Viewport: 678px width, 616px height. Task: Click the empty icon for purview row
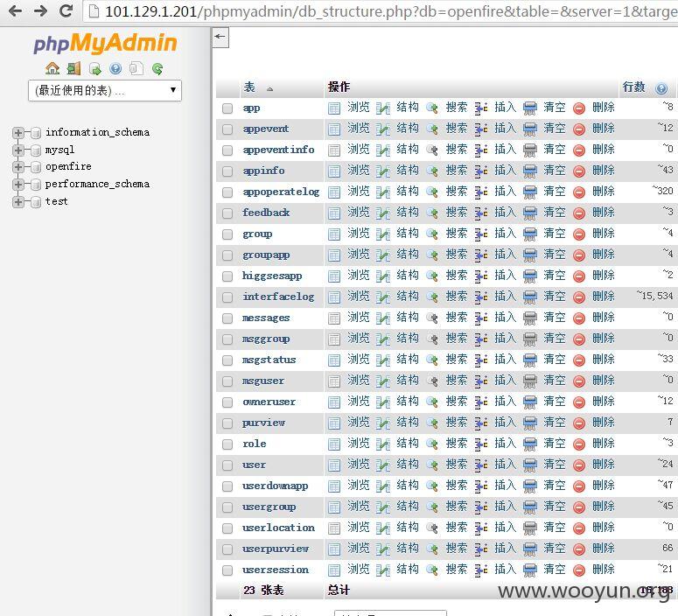tap(529, 423)
